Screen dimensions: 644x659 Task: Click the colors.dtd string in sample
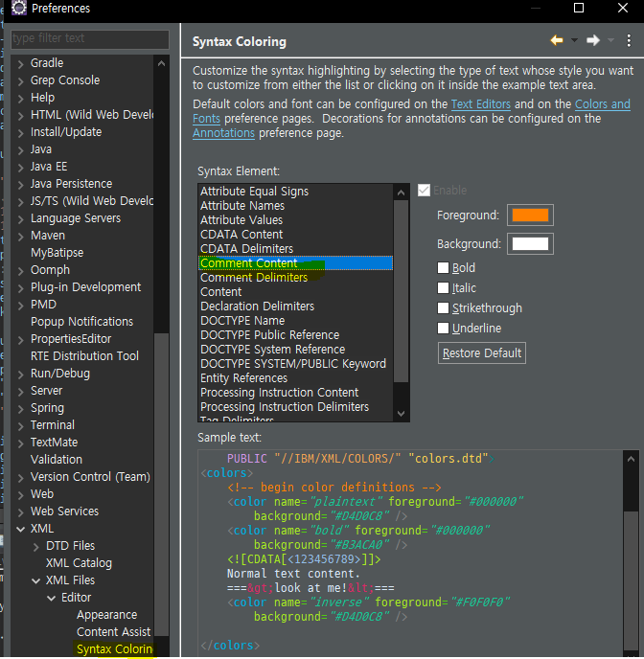pos(448,458)
